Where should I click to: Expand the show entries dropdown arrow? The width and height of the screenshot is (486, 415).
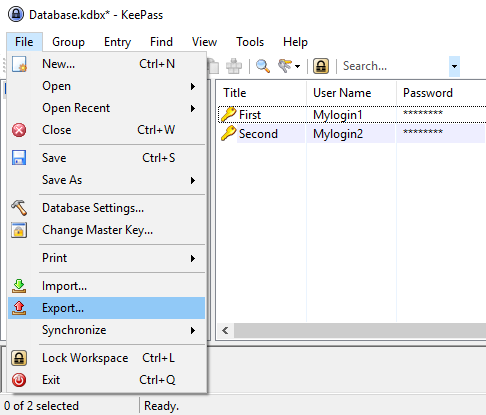tap(297, 66)
